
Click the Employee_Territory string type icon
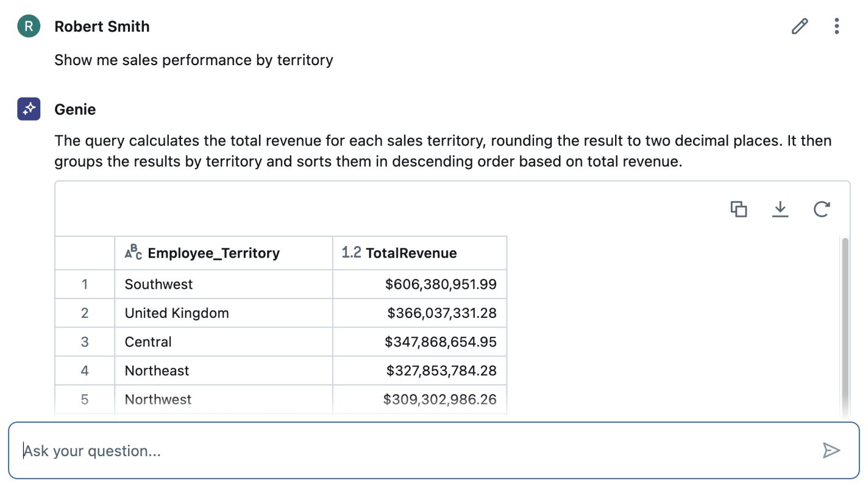(133, 253)
